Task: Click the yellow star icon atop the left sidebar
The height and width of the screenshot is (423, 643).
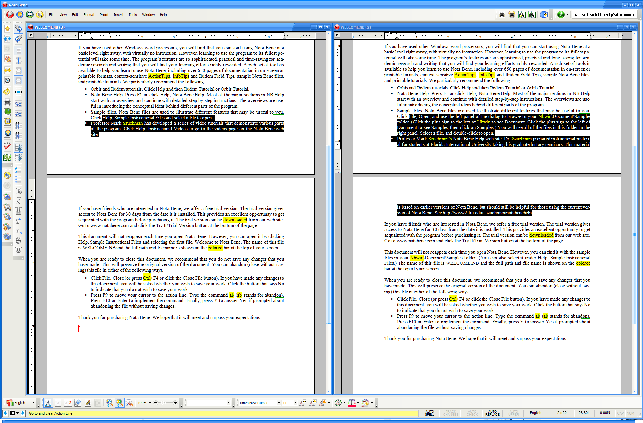Action: tap(8, 29)
